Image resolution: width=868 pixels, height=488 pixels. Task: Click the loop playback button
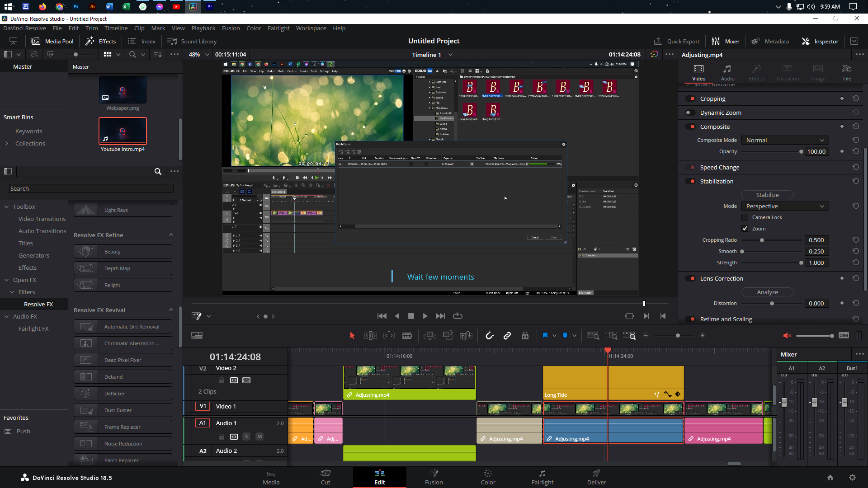point(458,316)
